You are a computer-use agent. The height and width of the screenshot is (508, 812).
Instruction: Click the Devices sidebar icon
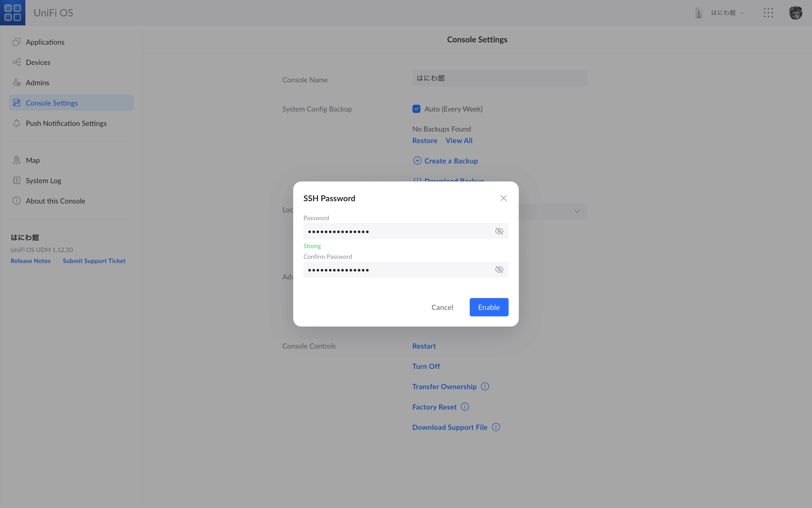[x=16, y=62]
